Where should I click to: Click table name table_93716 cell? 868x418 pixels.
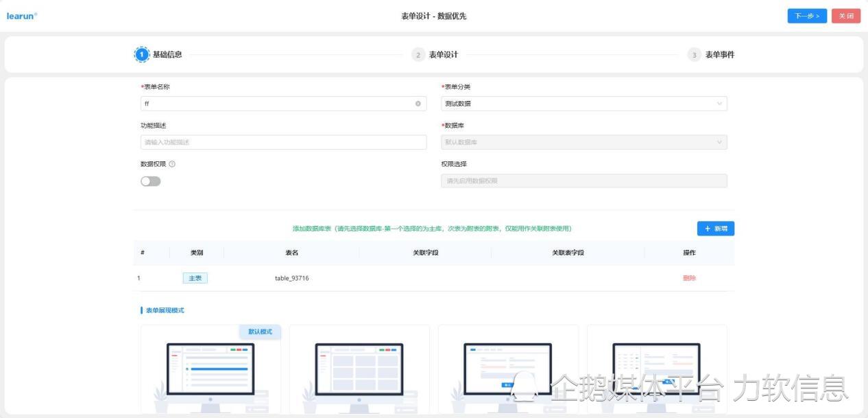click(291, 278)
